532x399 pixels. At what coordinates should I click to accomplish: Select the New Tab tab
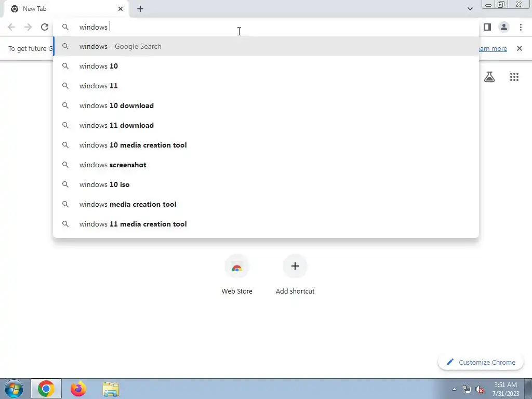(x=66, y=9)
